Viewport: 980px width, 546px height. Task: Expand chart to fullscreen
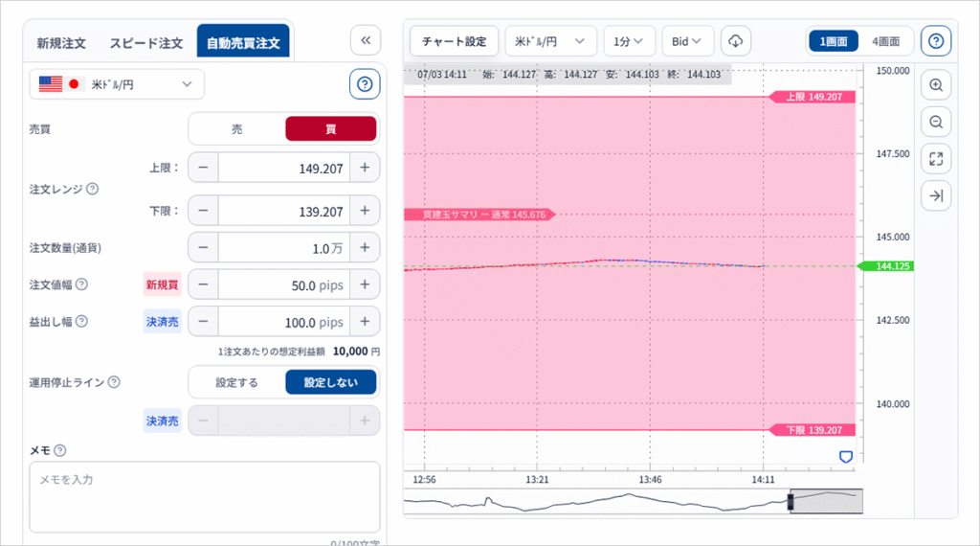click(x=936, y=159)
